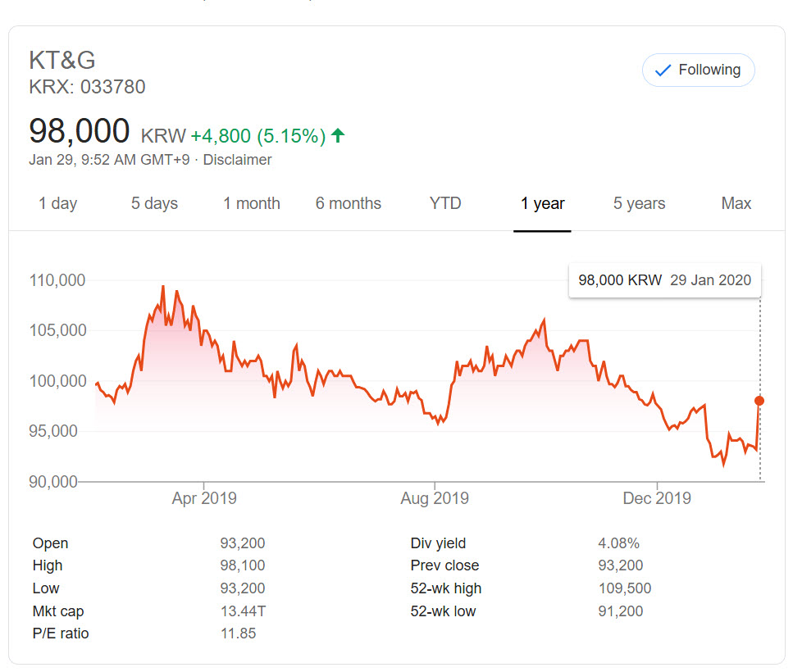Click the red data point marker on chart

pyautogui.click(x=759, y=401)
